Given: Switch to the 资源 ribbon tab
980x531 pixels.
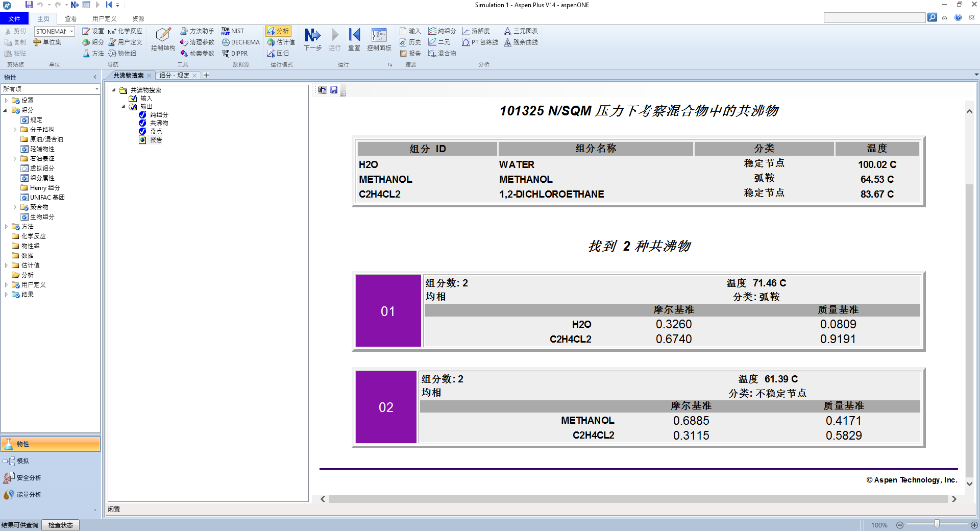Looking at the screenshot, I should (138, 18).
